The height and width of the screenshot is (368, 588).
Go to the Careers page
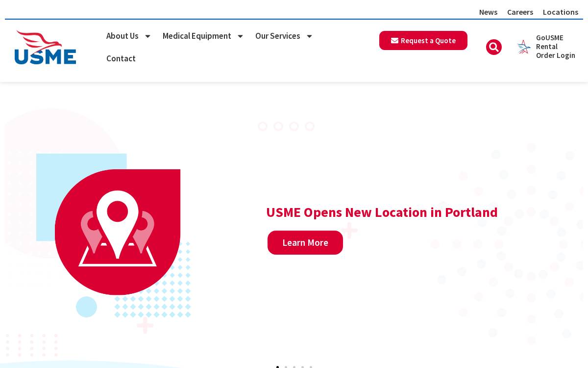pyautogui.click(x=520, y=12)
